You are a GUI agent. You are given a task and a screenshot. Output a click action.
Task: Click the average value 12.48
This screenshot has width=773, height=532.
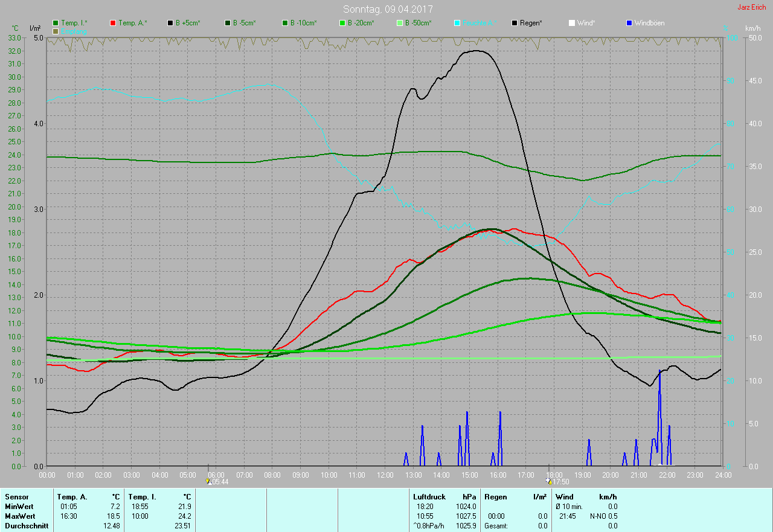[x=111, y=526]
